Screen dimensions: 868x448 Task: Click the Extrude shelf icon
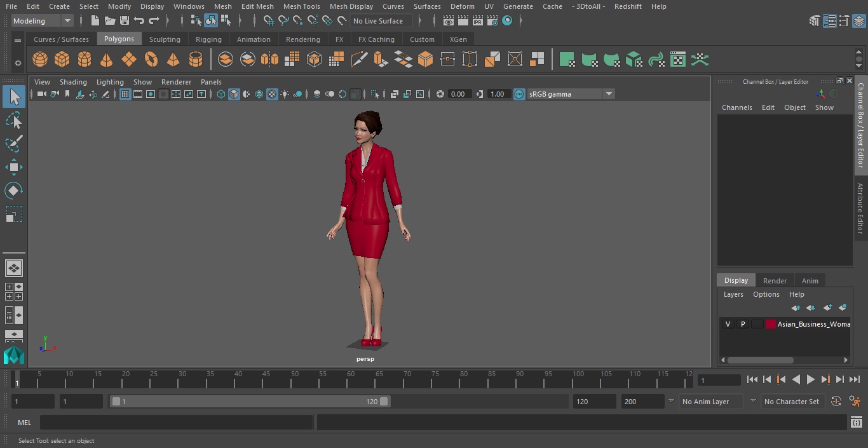pyautogui.click(x=381, y=60)
